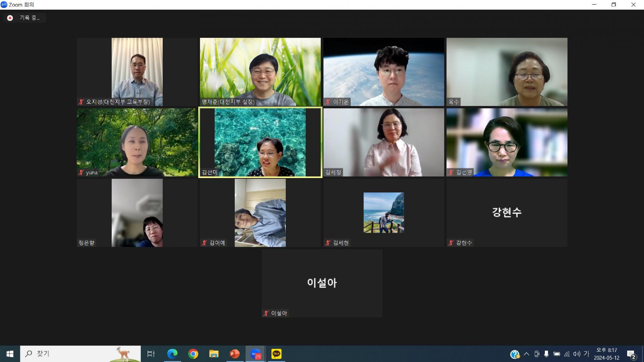Click muted mic icon beside 이설아 name

[x=266, y=313]
